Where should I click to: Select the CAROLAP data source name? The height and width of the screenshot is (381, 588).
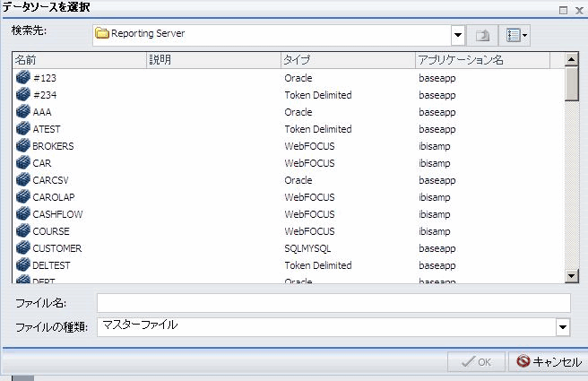(54, 197)
